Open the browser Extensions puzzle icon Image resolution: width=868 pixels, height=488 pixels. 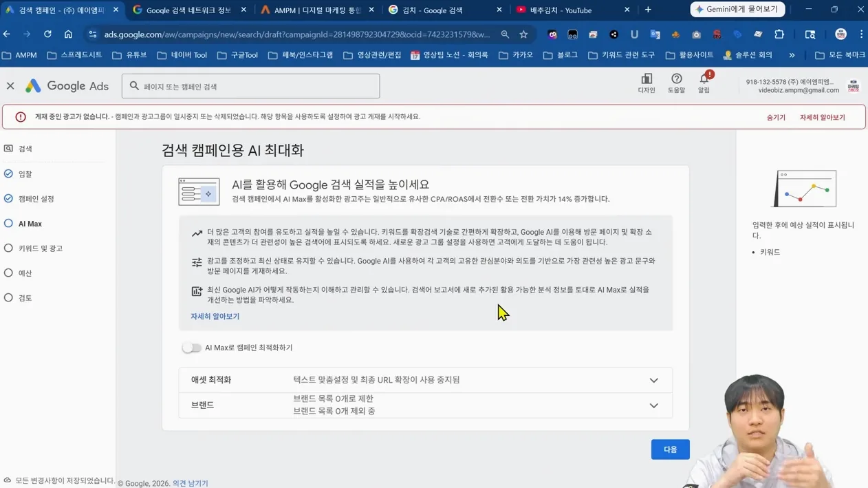click(x=779, y=34)
